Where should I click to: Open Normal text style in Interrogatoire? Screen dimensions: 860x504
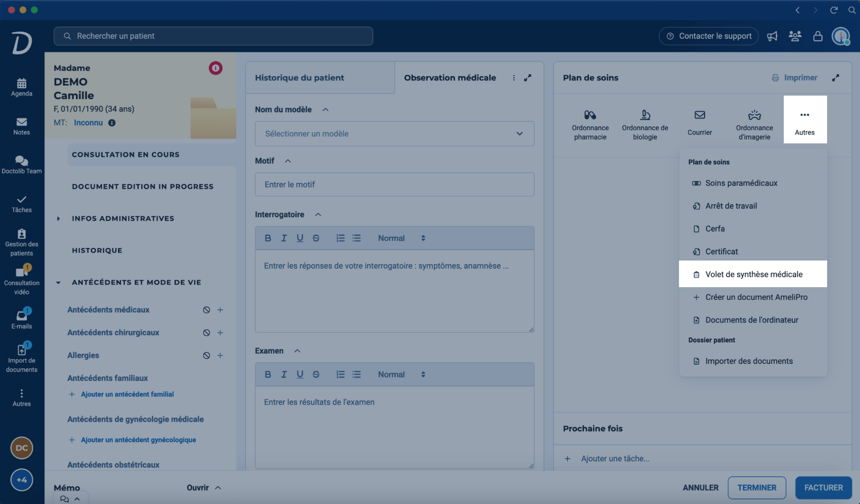401,238
